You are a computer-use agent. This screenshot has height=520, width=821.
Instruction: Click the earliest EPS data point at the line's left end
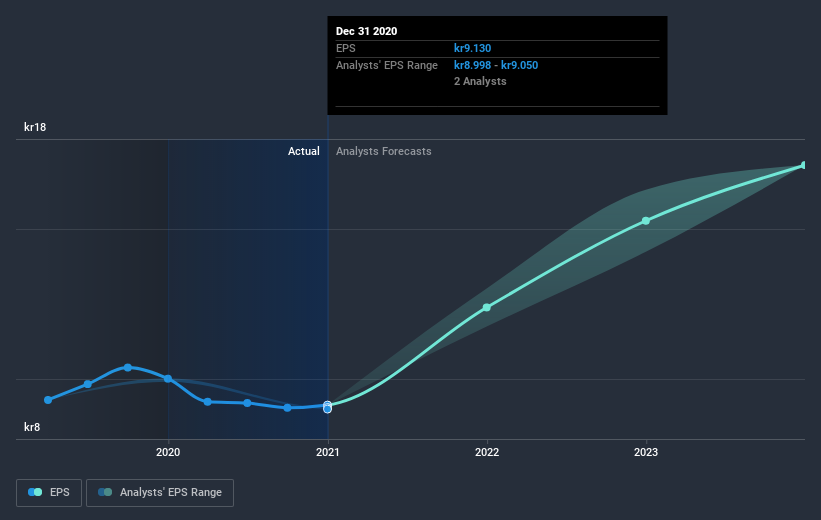pos(48,400)
